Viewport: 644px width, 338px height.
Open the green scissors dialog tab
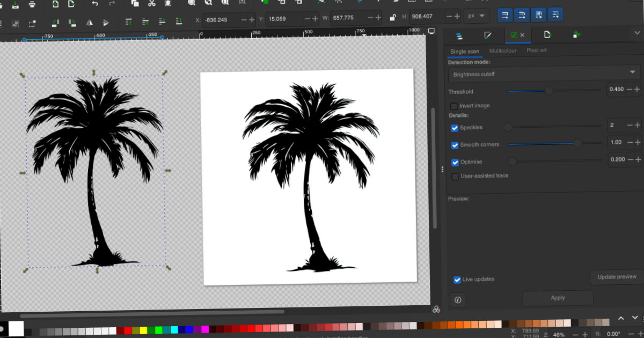[x=576, y=34]
